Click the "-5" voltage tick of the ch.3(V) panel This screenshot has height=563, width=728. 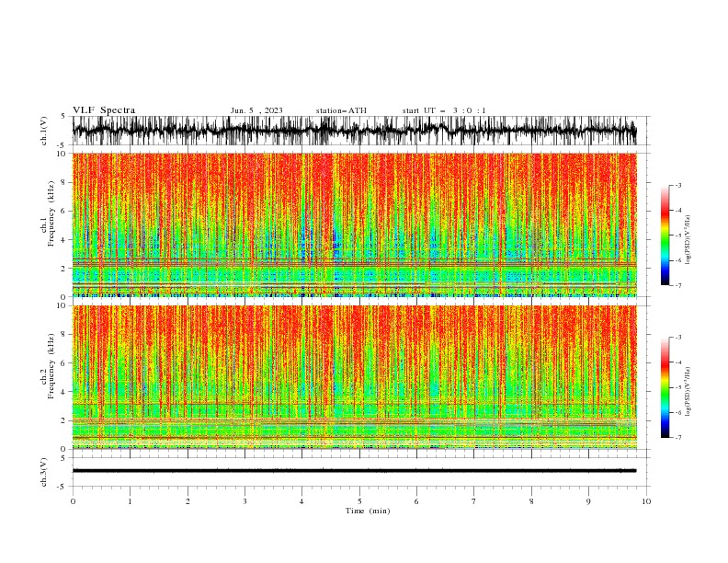click(x=63, y=487)
